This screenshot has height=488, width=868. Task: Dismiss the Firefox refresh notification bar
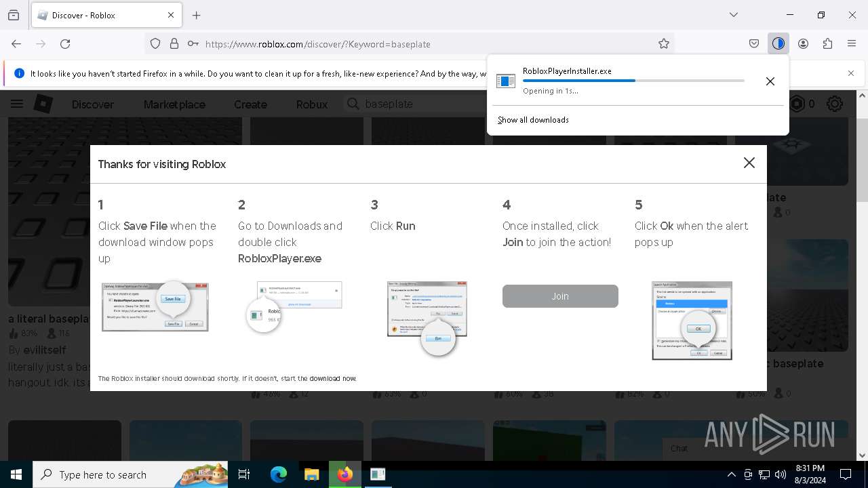coord(851,73)
